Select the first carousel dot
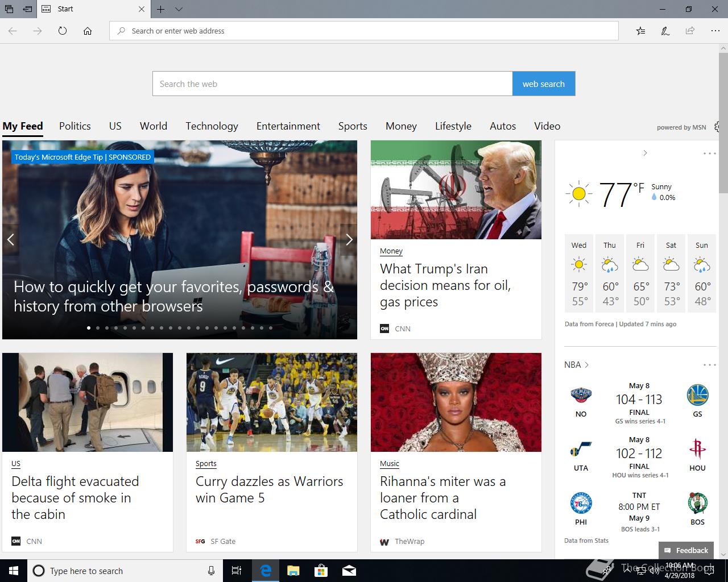Viewport: 728px width, 582px height. coord(89,328)
